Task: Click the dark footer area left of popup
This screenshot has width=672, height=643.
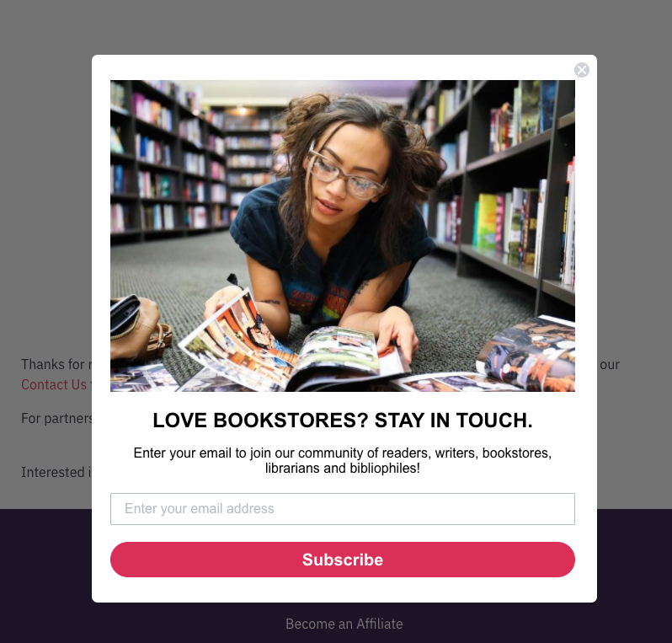Action: (x=45, y=576)
